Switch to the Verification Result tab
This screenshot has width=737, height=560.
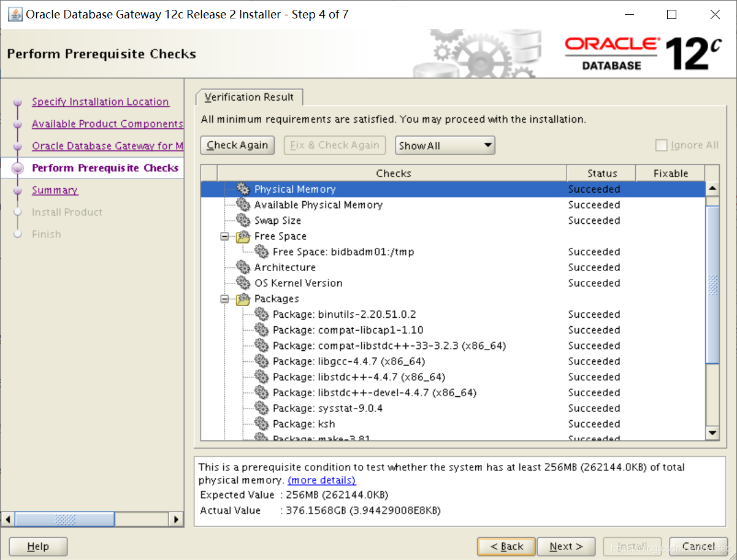(x=249, y=97)
